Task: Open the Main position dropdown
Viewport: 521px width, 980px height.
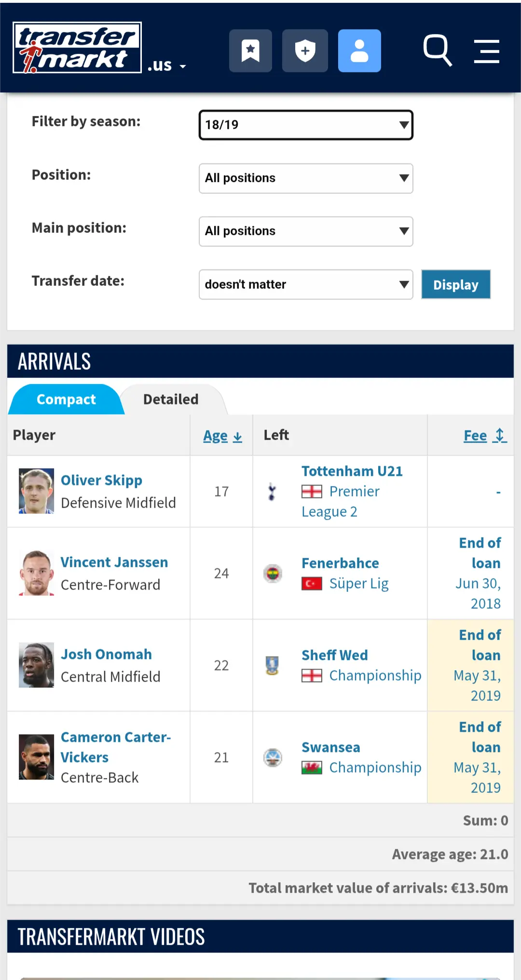Action: (x=306, y=231)
